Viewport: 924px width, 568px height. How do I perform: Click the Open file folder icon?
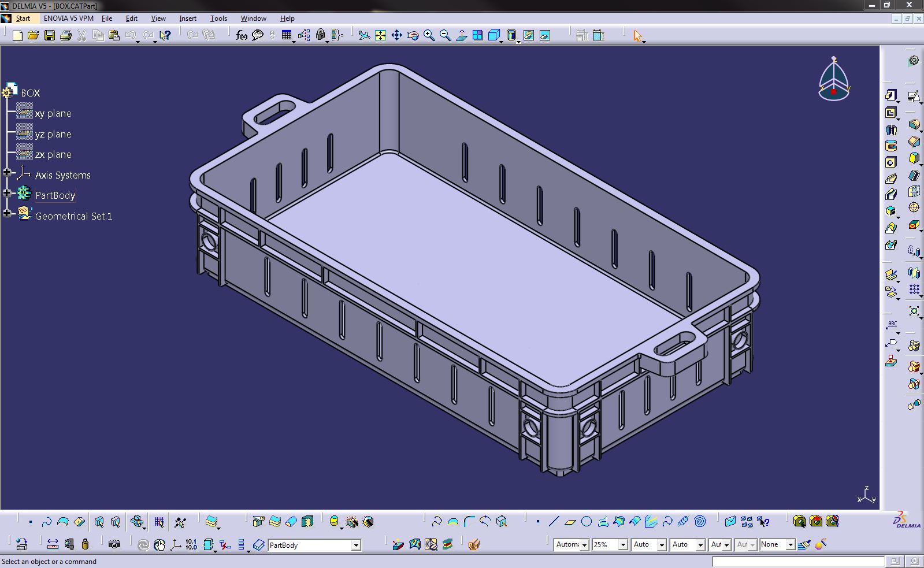tap(34, 36)
